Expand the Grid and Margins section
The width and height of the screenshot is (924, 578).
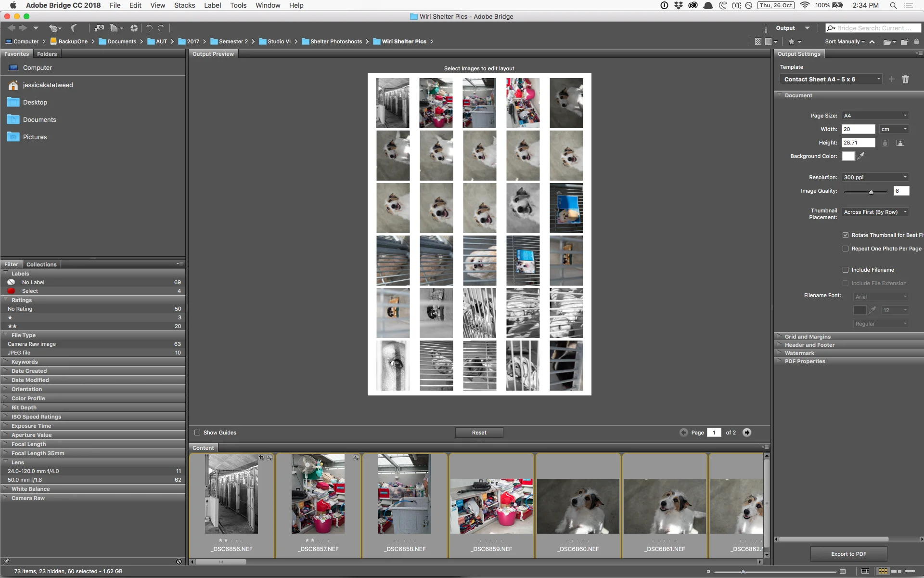(x=808, y=337)
